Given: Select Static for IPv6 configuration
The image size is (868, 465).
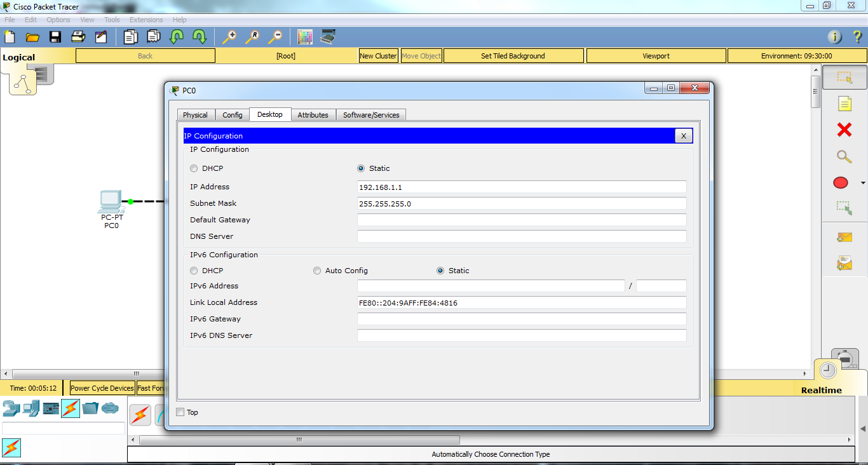Looking at the screenshot, I should [440, 271].
